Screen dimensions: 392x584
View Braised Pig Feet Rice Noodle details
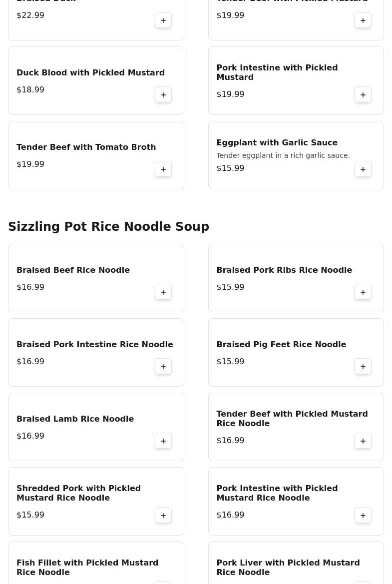[281, 345]
